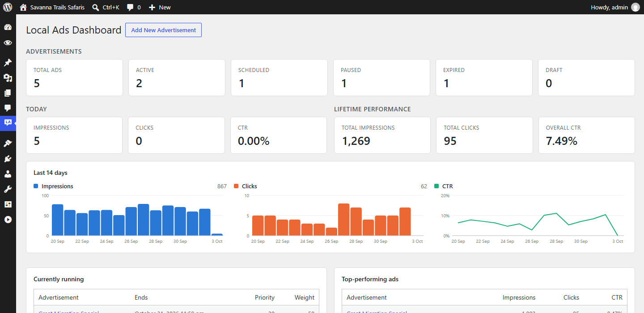Open the Howdy, admin account menu
Image resolution: width=644 pixels, height=313 pixels.
(x=609, y=7)
